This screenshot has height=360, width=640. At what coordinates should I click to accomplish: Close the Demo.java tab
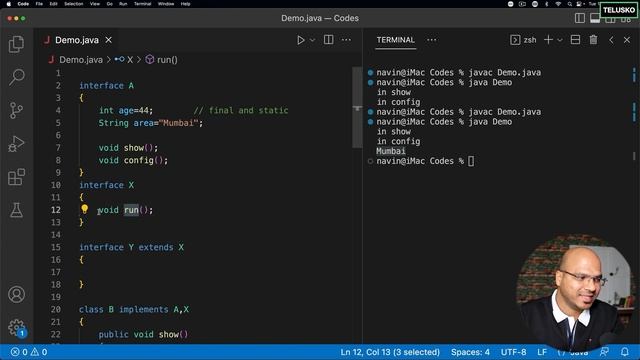[109, 40]
